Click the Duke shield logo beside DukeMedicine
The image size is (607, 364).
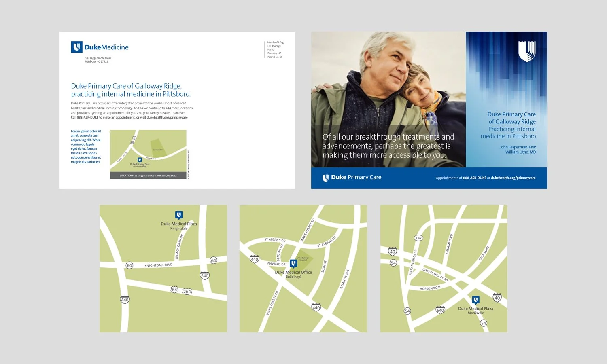pyautogui.click(x=77, y=47)
